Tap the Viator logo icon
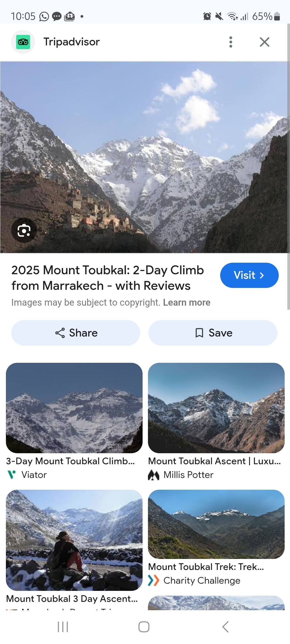This screenshot has width=290, height=644. pos(12,475)
